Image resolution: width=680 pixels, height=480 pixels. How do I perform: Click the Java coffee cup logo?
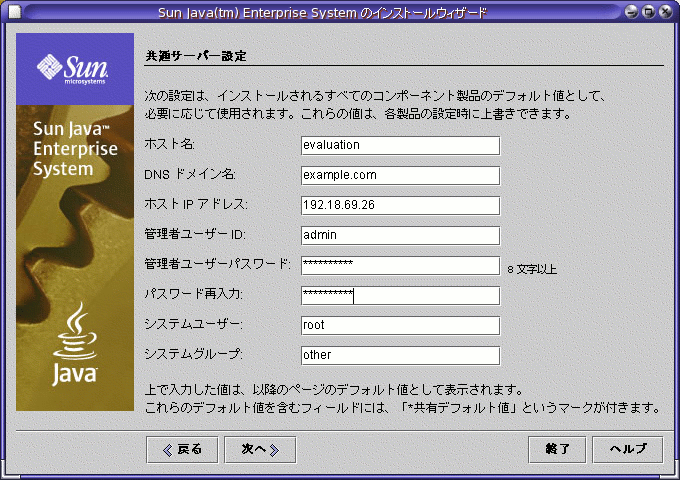pyautogui.click(x=75, y=343)
